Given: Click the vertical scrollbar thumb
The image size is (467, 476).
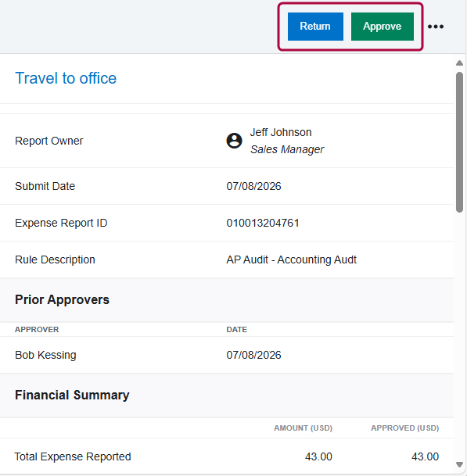Looking at the screenshot, I should [x=459, y=142].
